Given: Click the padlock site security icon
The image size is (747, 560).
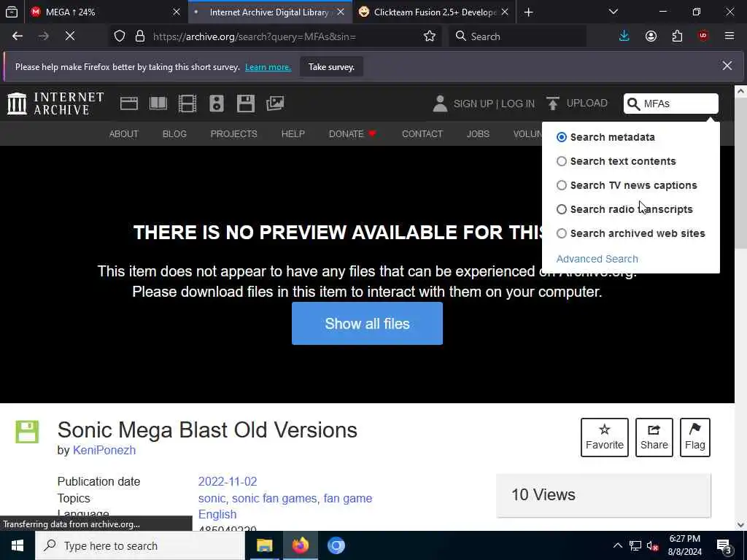Looking at the screenshot, I should tap(139, 36).
